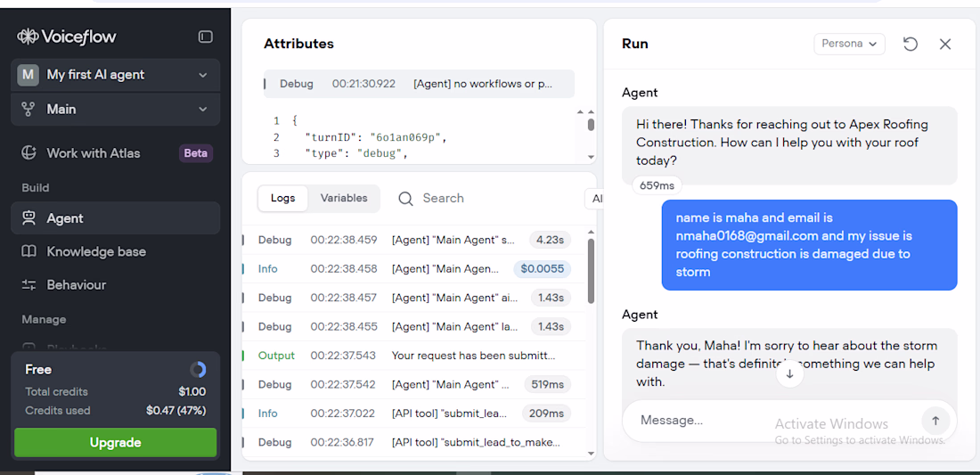Click the Knowledge base book icon
Image resolution: width=980 pixels, height=475 pixels.
pyautogui.click(x=29, y=252)
